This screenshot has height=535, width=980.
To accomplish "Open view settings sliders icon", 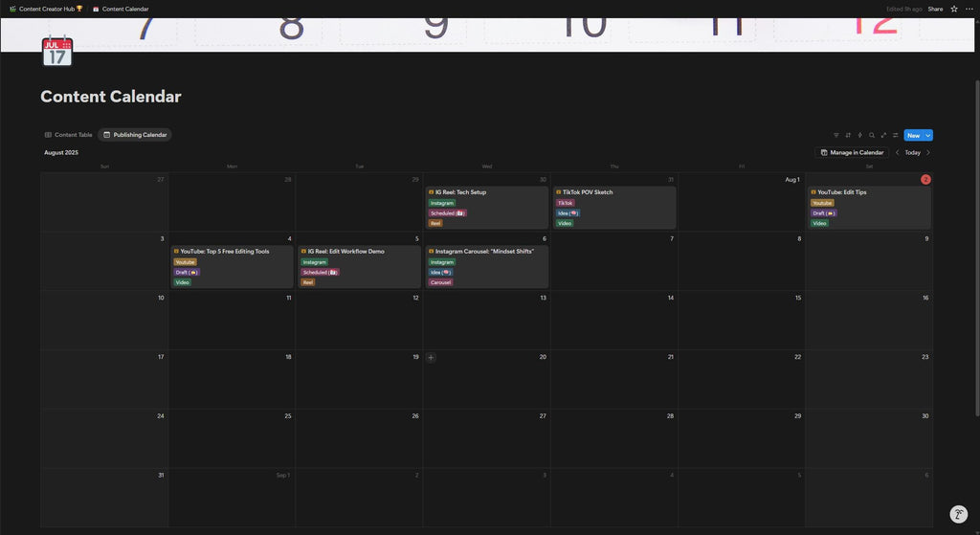I will point(896,135).
